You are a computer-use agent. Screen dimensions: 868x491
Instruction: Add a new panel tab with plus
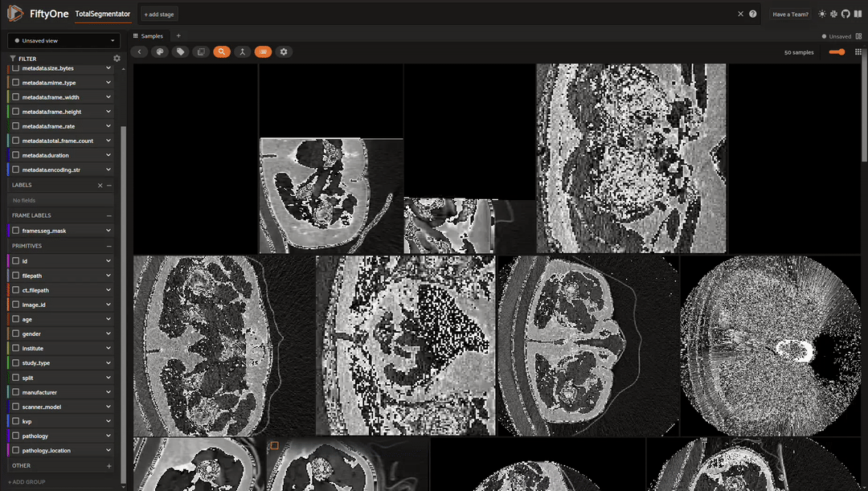[178, 36]
